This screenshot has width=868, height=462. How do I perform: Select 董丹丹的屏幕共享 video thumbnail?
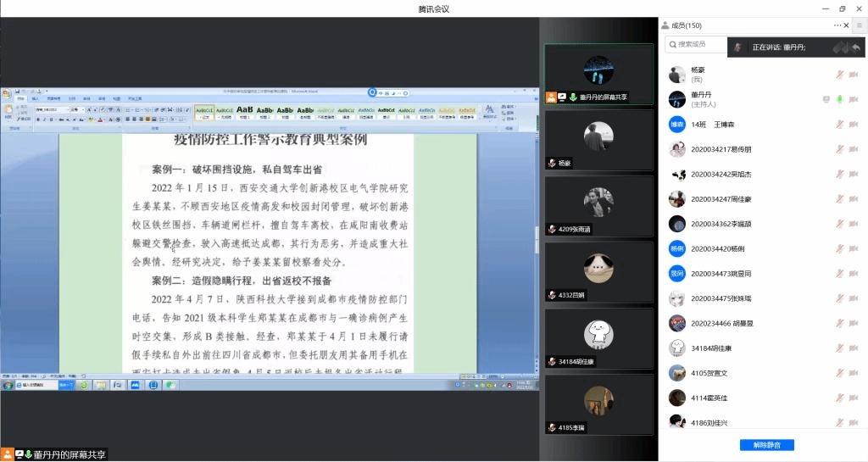[x=598, y=74]
